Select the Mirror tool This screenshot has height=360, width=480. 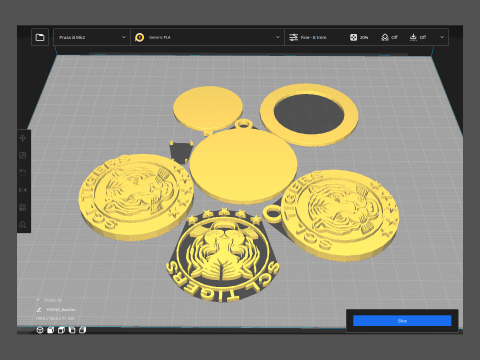[x=23, y=190]
